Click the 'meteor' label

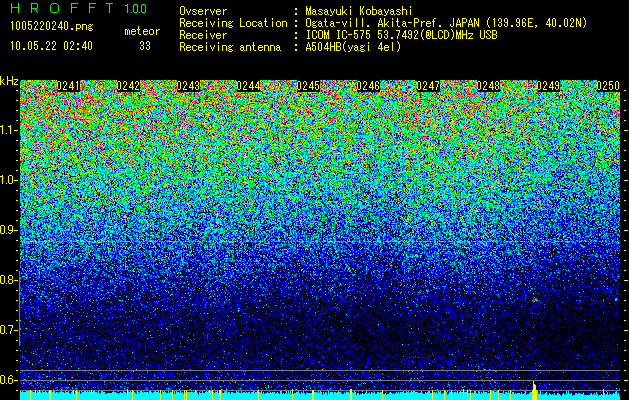(142, 31)
